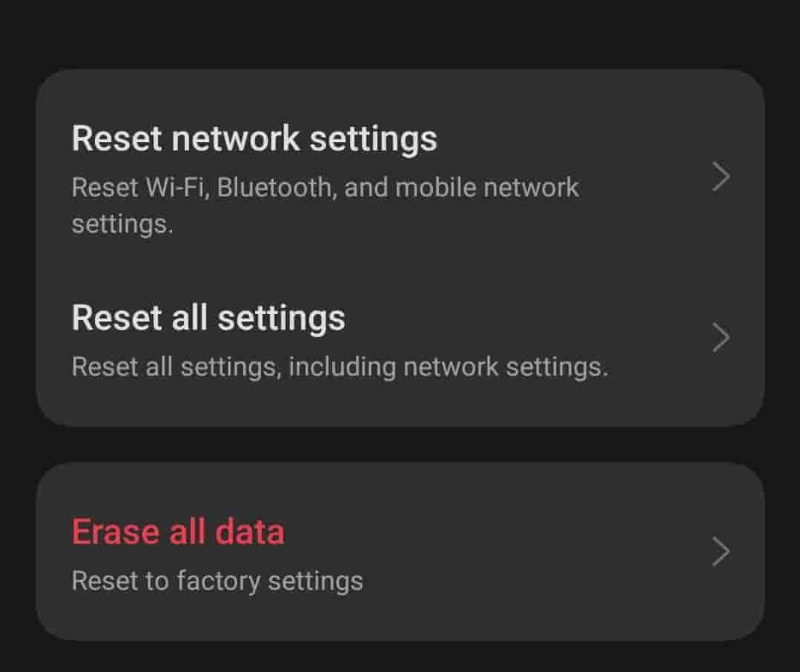Click the chevron on Erase all data row
This screenshot has width=800, height=672.
tap(721, 552)
